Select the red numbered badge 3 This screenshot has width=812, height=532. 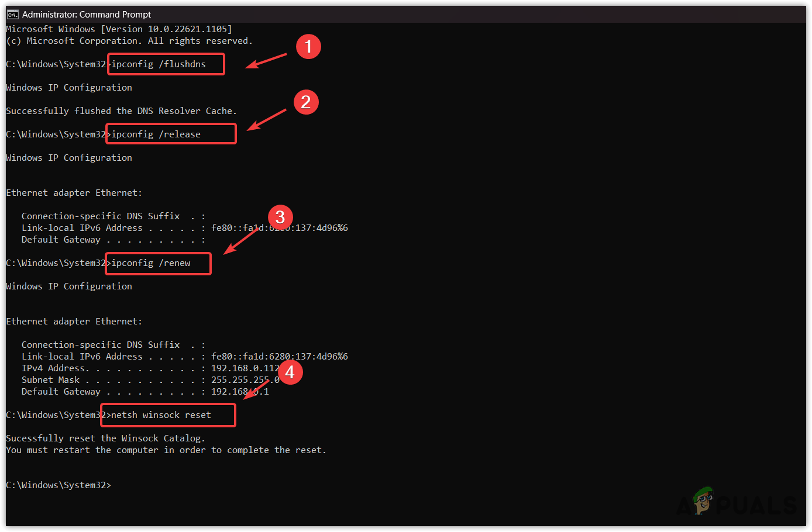[x=280, y=217]
